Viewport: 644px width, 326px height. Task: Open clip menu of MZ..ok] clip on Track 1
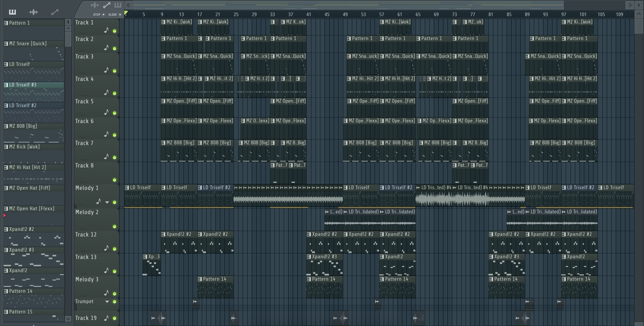[x=465, y=22]
